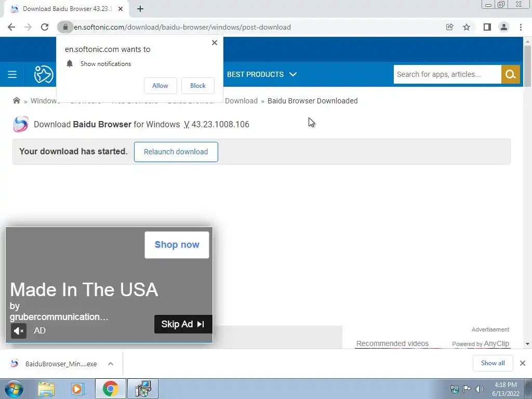Open the Download breadcrumb link
Image resolution: width=532 pixels, height=399 pixels.
tap(241, 101)
